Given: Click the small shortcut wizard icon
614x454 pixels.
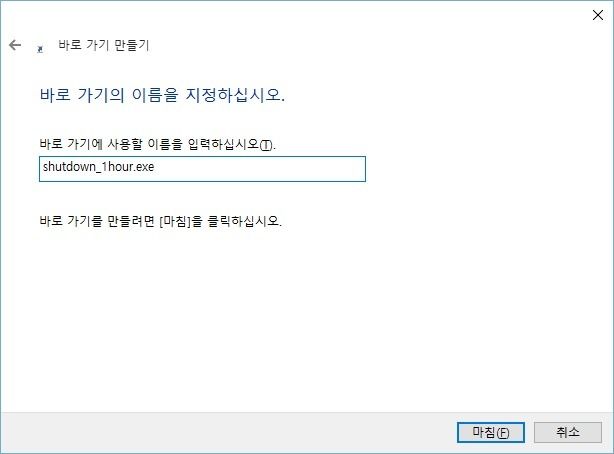Looking at the screenshot, I should (x=40, y=49).
